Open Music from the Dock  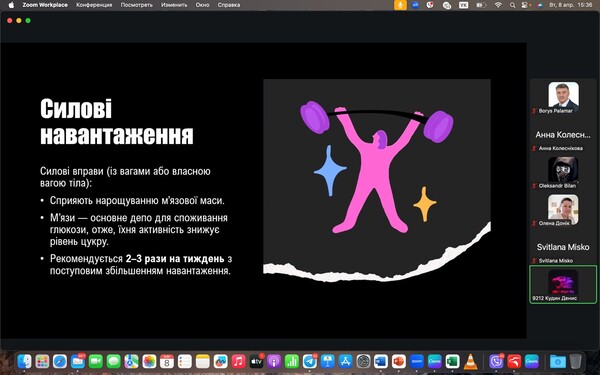click(238, 361)
